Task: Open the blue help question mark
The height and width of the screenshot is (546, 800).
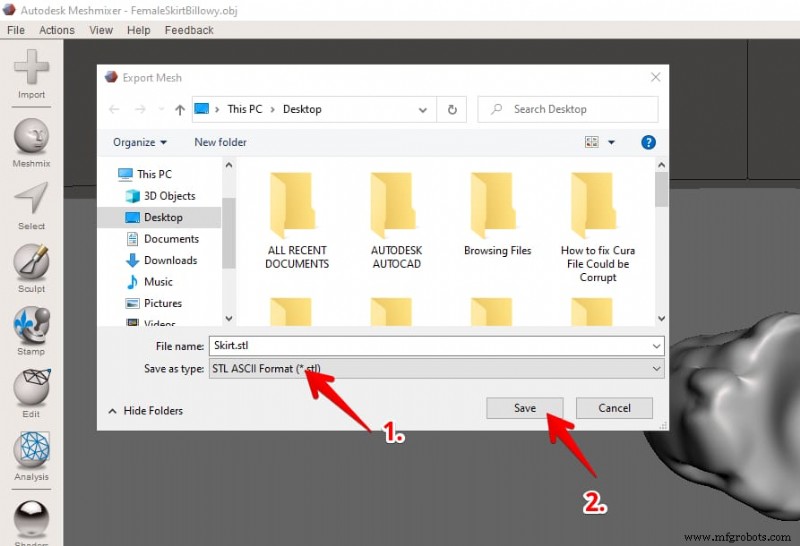Action: tap(648, 142)
